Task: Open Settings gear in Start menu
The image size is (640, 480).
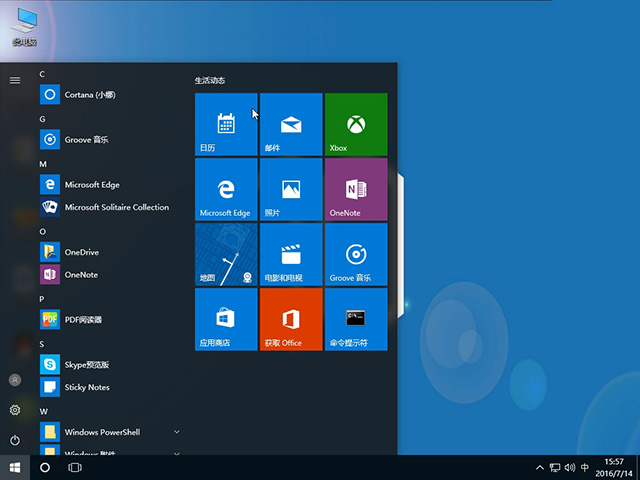Action: click(x=15, y=410)
